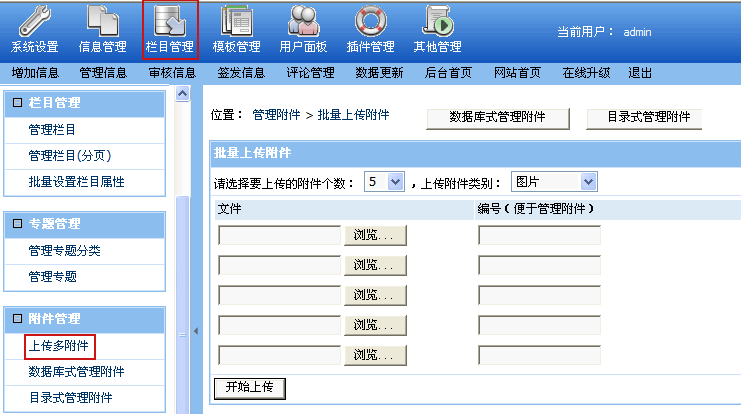
Task: Click the admin current user name
Action: [x=637, y=32]
